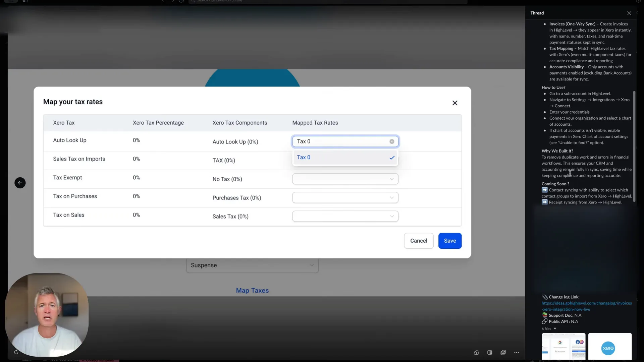Open the mapped tax dropdown for Tax on Purchases

(x=345, y=198)
